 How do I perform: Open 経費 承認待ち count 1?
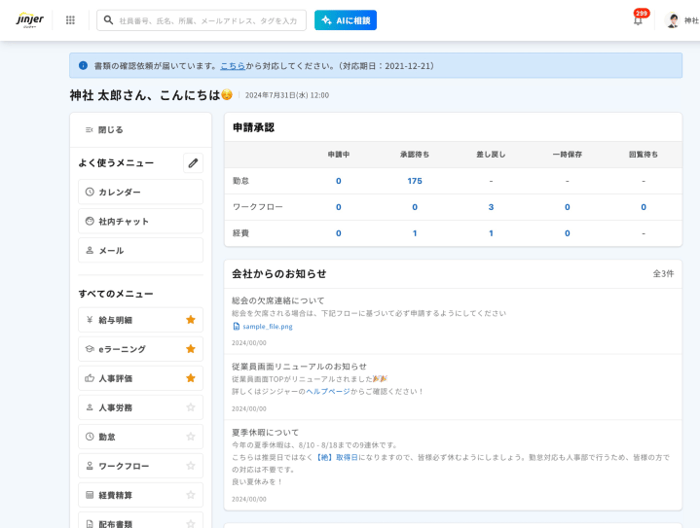tap(415, 233)
